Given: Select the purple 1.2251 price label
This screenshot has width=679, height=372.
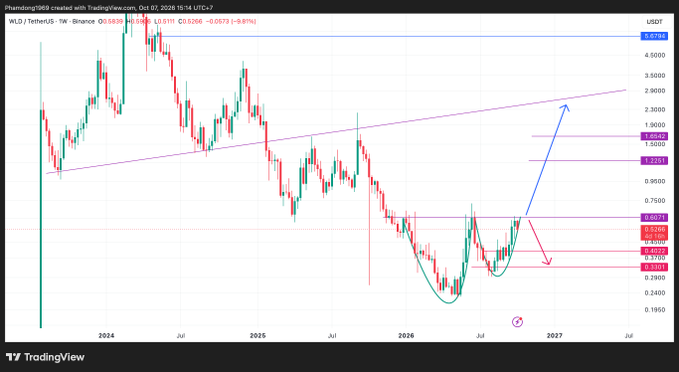Looking at the screenshot, I should pos(654,161).
